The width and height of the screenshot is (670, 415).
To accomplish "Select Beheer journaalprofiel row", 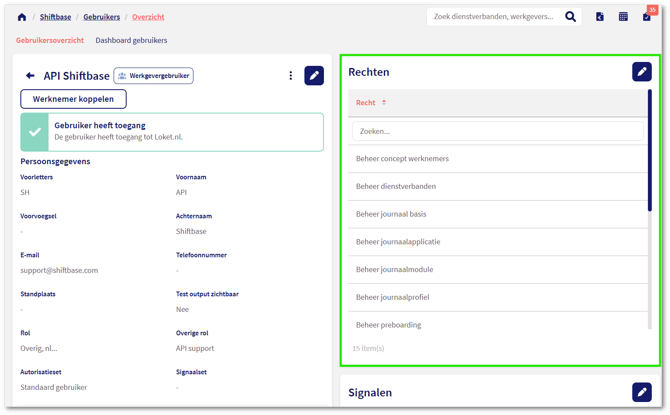I will [x=393, y=297].
